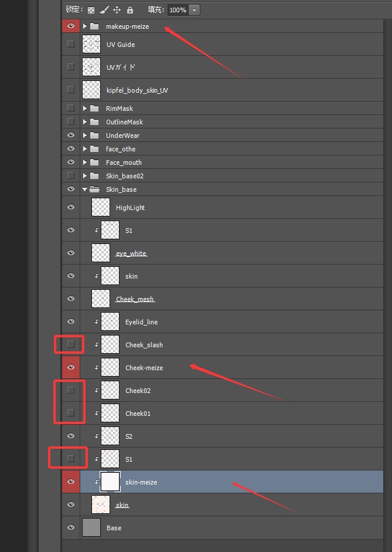Hide the skin-meize layer
Viewport: 392px width, 552px height.
click(x=71, y=482)
